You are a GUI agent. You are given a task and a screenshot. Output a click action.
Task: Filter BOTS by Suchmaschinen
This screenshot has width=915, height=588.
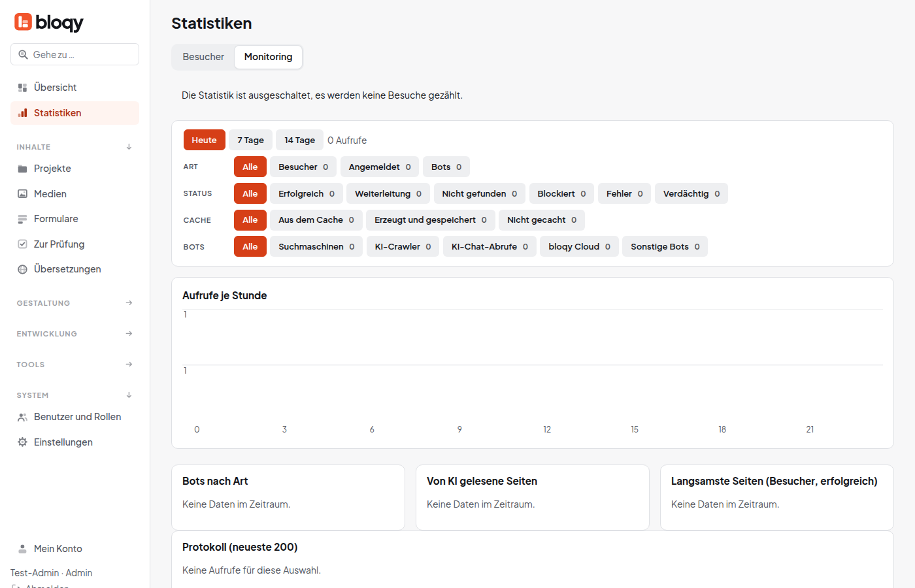click(316, 246)
